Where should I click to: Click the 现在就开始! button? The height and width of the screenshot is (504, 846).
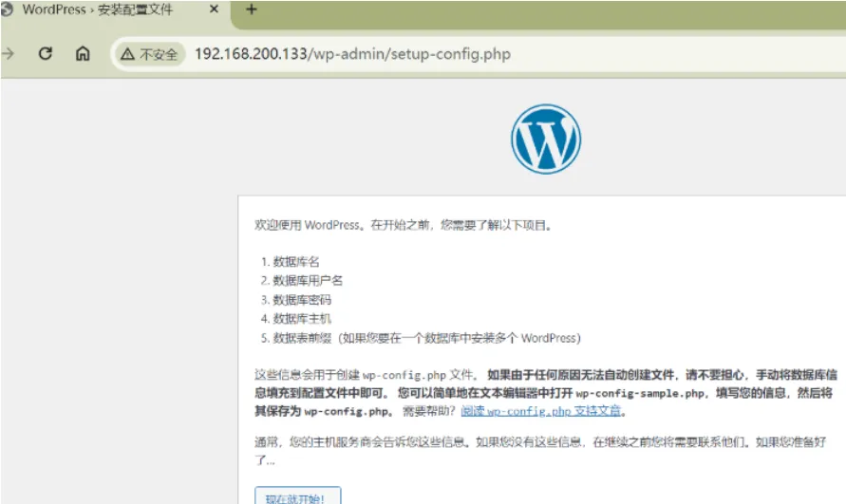[297, 497]
